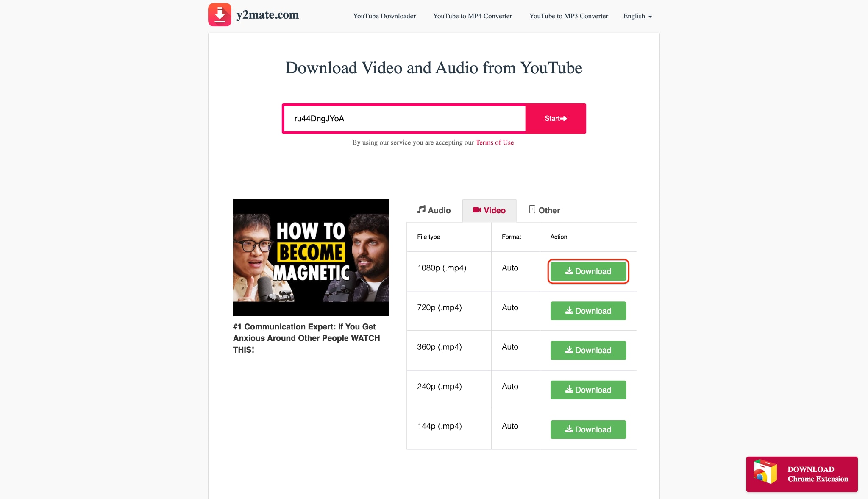Click the Download Chrome Extension banner
Screen dimensions: 868x499
tap(802, 474)
